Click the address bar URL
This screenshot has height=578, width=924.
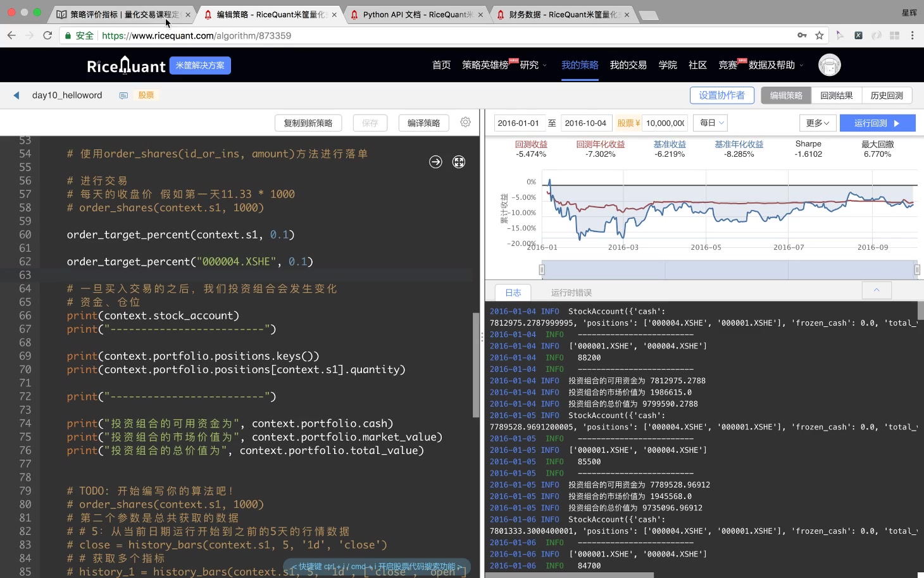click(196, 35)
